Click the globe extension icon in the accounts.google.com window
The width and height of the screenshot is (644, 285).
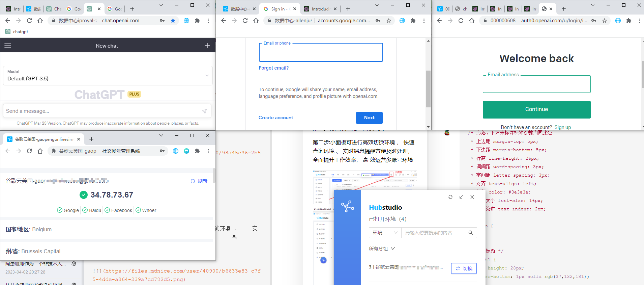tap(402, 21)
